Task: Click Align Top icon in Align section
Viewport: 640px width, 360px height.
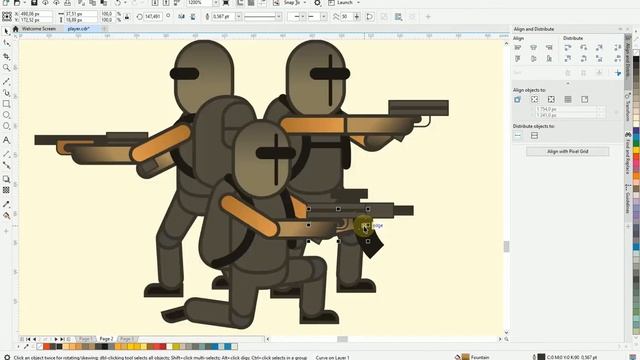Action: click(518, 59)
